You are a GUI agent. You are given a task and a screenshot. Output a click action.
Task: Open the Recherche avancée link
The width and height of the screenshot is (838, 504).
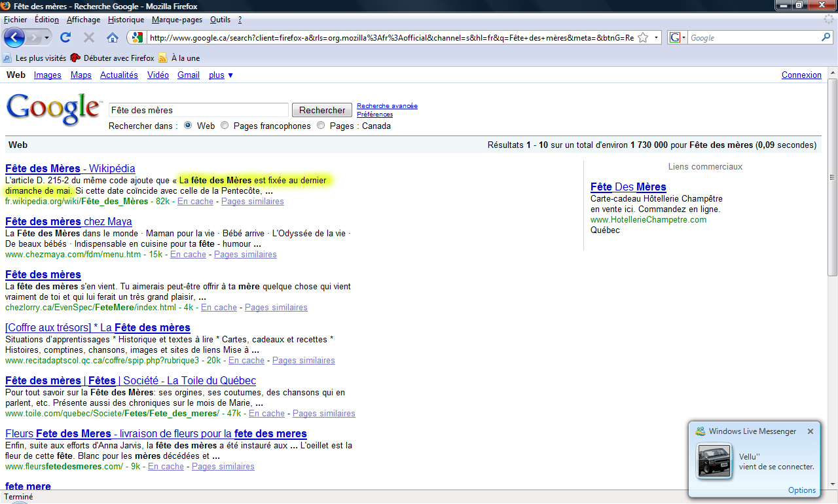tap(387, 106)
